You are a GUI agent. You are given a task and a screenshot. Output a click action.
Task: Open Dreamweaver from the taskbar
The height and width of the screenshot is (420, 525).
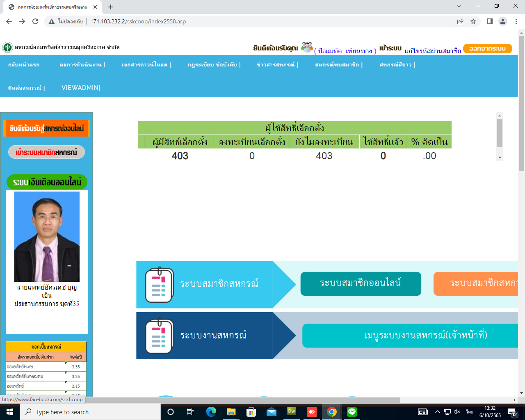pos(292,412)
